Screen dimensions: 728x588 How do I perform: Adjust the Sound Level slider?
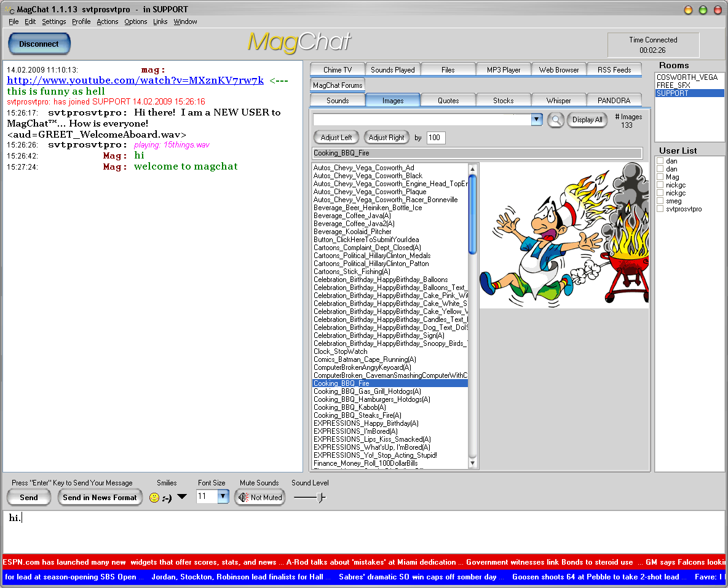pyautogui.click(x=319, y=498)
